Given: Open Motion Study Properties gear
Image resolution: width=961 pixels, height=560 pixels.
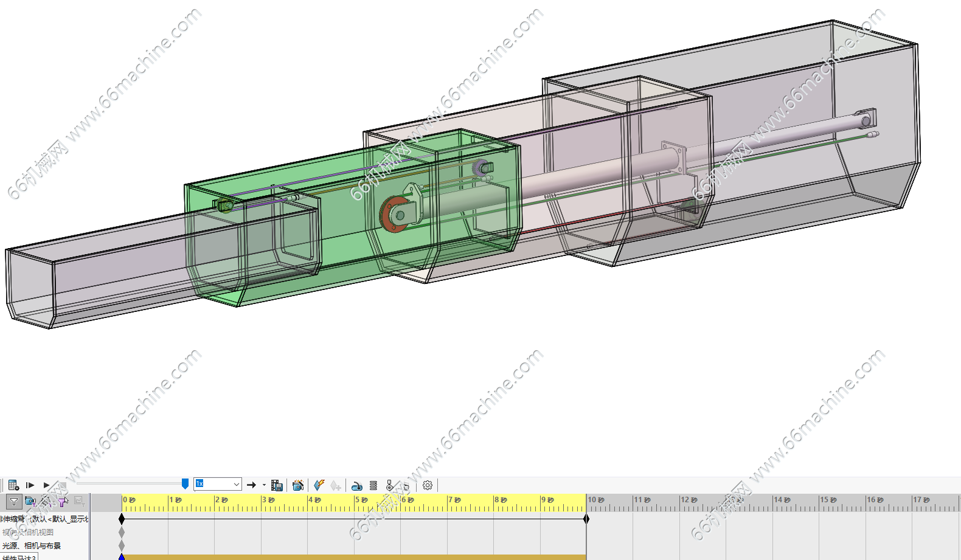Looking at the screenshot, I should point(428,485).
